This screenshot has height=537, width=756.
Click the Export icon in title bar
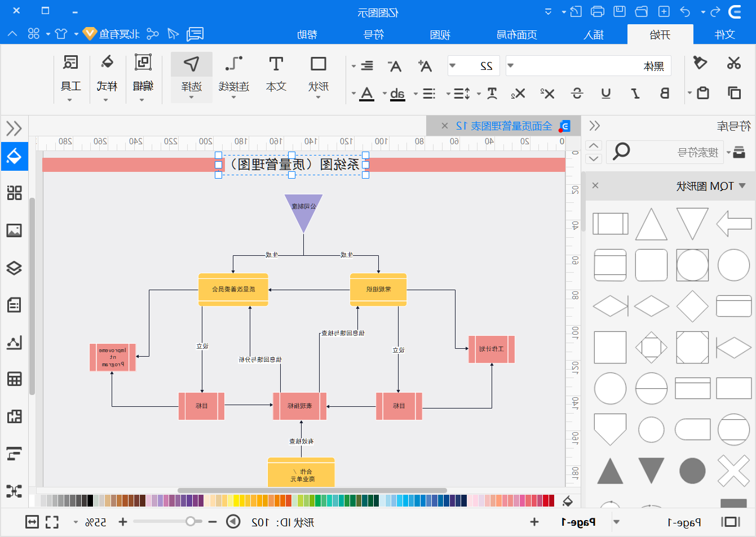pos(576,11)
